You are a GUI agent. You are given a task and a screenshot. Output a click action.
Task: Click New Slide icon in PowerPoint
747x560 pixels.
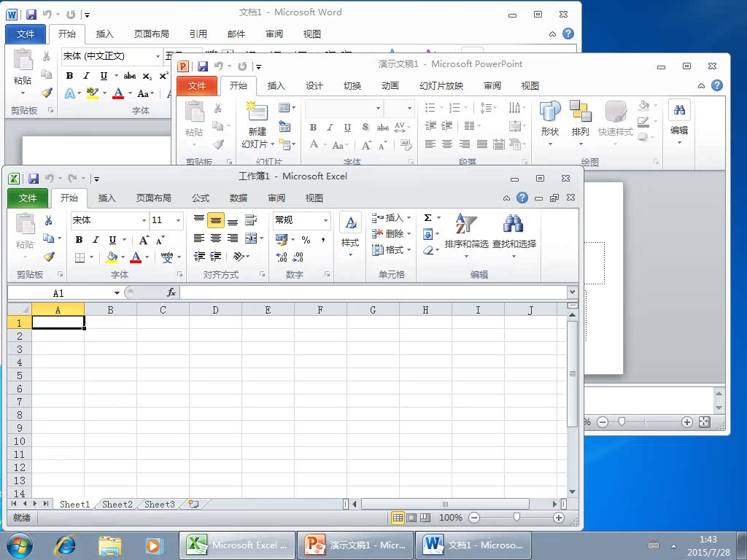tap(258, 112)
